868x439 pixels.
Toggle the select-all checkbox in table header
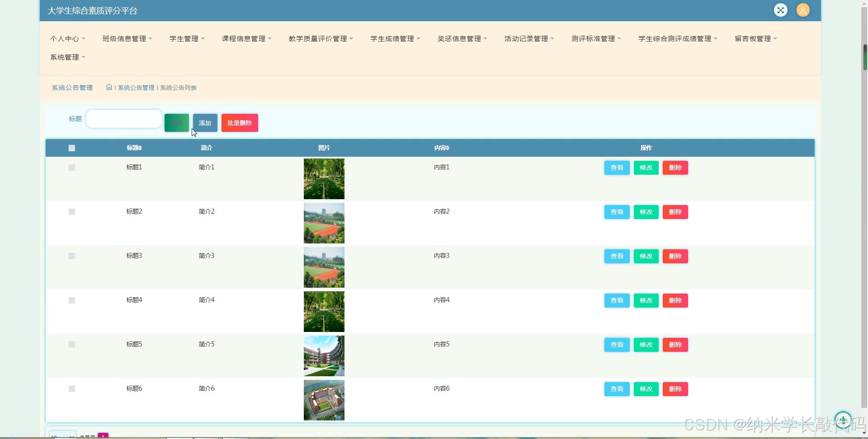[x=71, y=148]
